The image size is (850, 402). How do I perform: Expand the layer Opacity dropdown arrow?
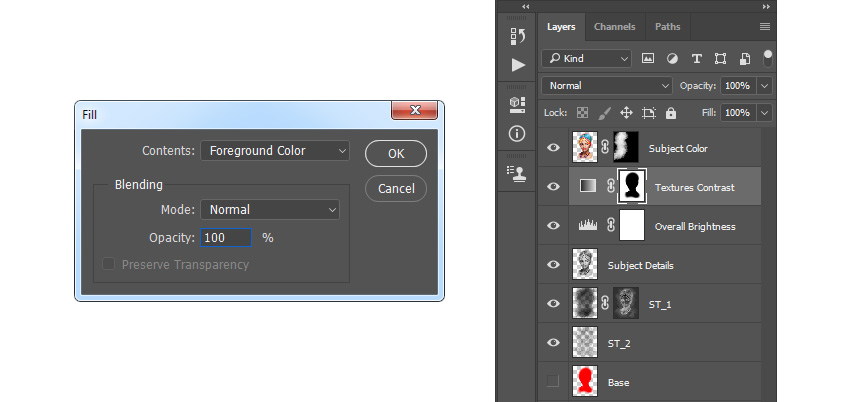(x=765, y=86)
